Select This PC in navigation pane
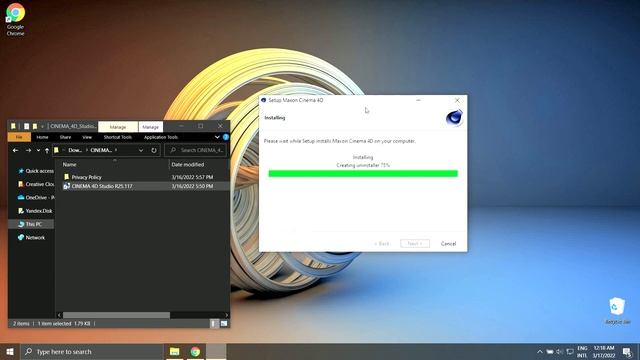 tap(31, 224)
